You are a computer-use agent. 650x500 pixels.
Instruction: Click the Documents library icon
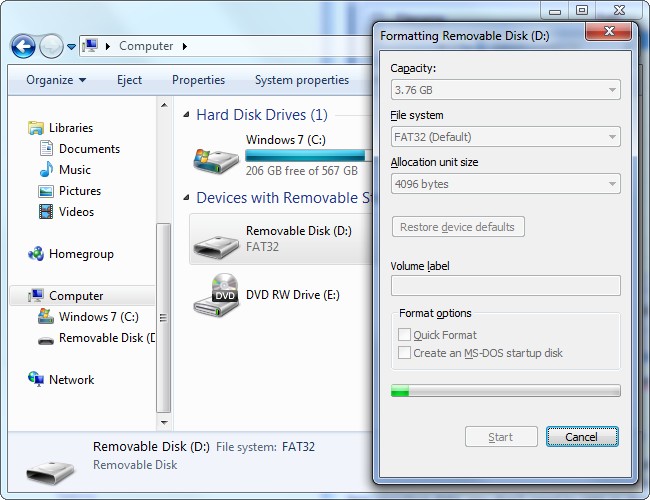pos(46,148)
